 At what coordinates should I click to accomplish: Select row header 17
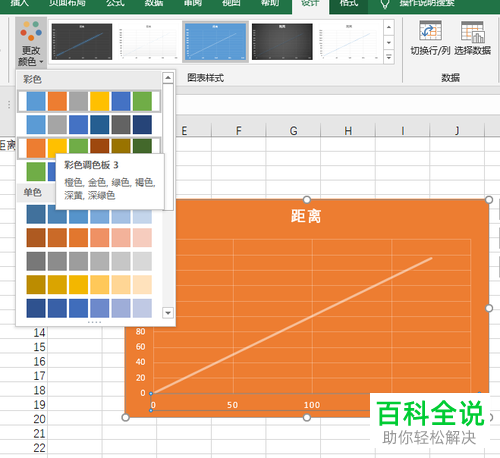pos(39,376)
